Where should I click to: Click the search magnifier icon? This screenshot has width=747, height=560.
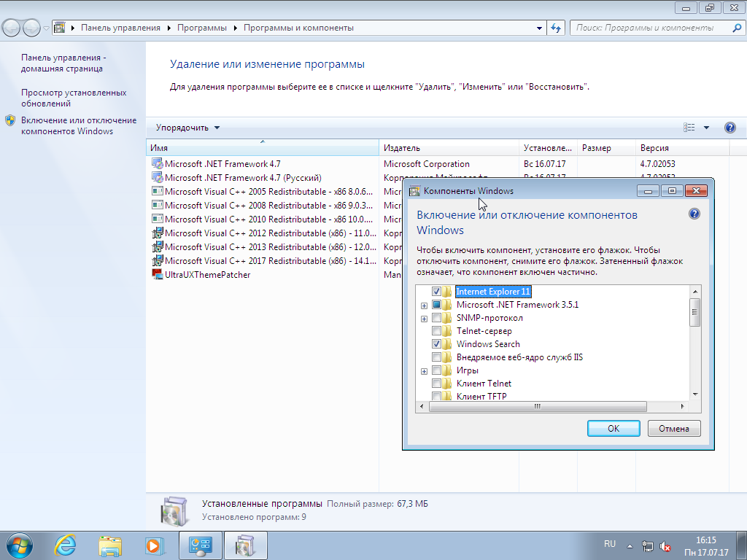point(737,28)
